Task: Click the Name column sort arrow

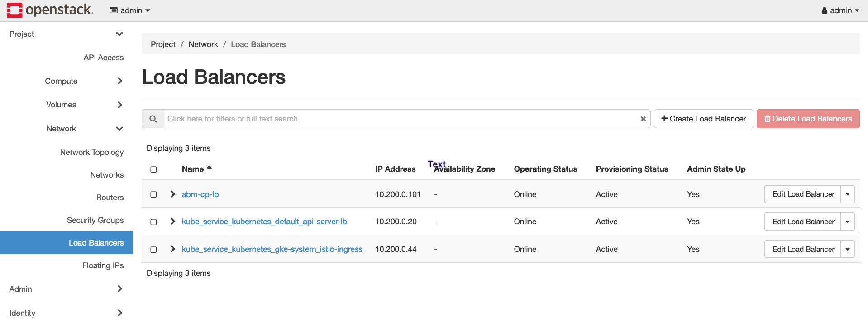Action: pos(209,168)
